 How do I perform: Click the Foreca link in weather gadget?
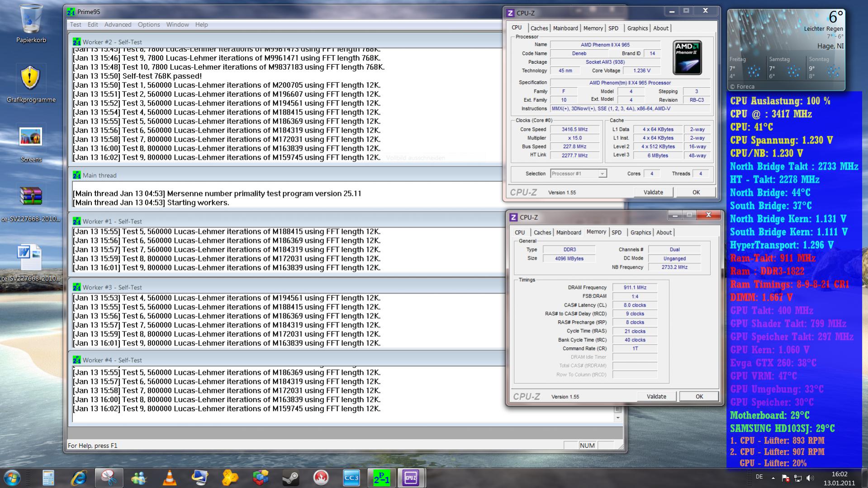(x=742, y=86)
